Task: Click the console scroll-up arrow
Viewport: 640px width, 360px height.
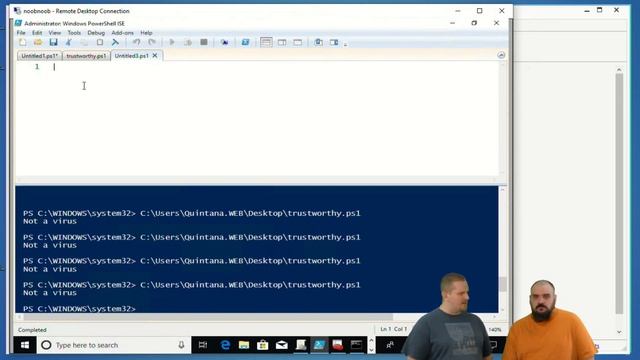Action: click(503, 189)
